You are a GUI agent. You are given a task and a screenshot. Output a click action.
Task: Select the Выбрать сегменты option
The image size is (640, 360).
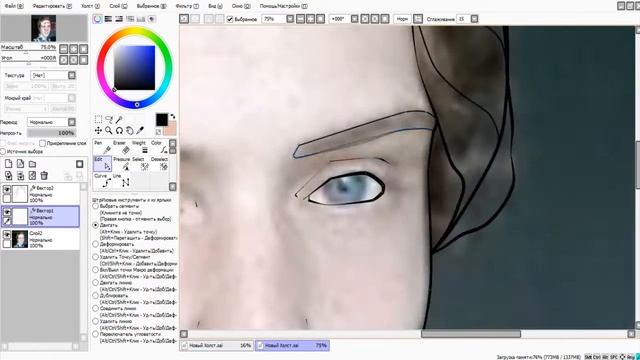click(x=96, y=206)
